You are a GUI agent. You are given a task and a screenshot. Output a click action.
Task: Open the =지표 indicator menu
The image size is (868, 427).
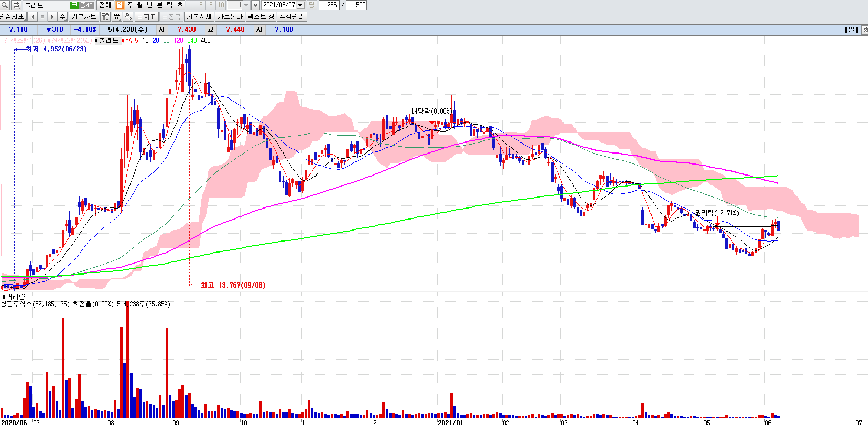pos(147,17)
